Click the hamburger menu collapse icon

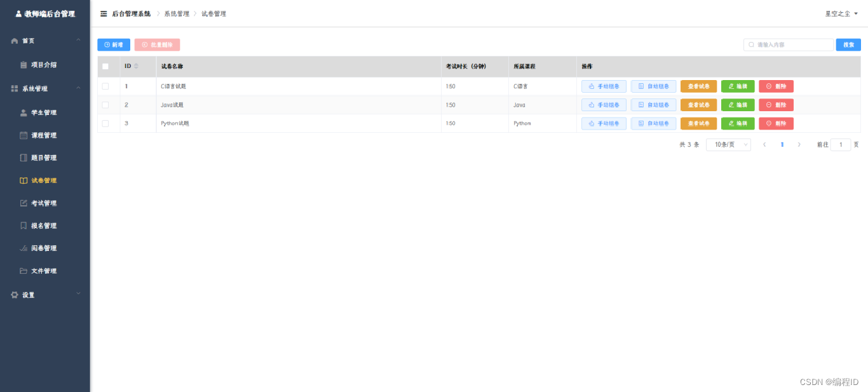coord(104,13)
